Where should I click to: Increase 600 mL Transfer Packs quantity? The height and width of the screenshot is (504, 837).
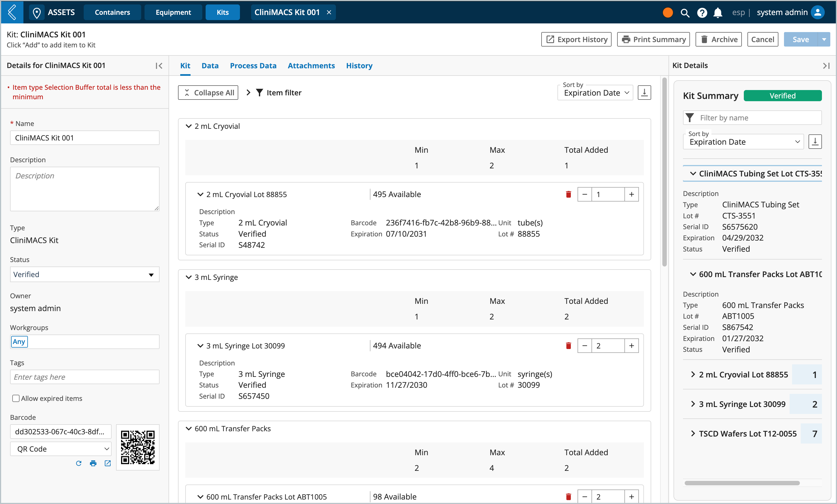pyautogui.click(x=631, y=497)
